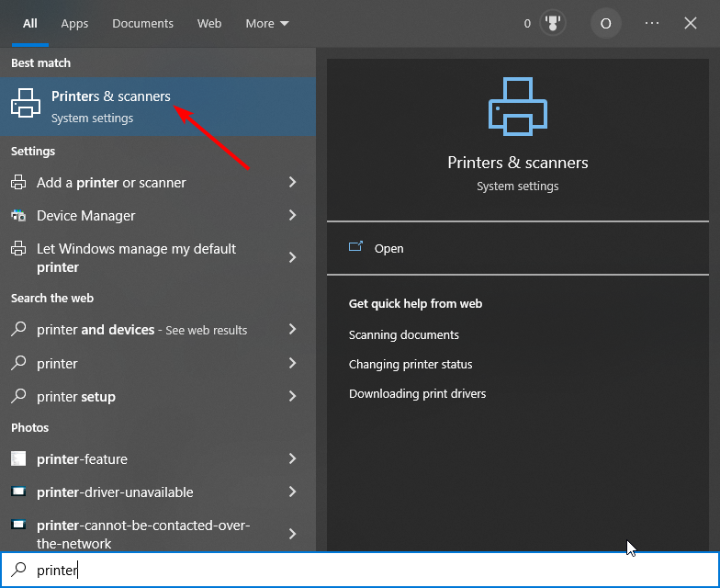The height and width of the screenshot is (588, 720).
Task: Click the printer icon beside Add a printer
Action: (18, 182)
